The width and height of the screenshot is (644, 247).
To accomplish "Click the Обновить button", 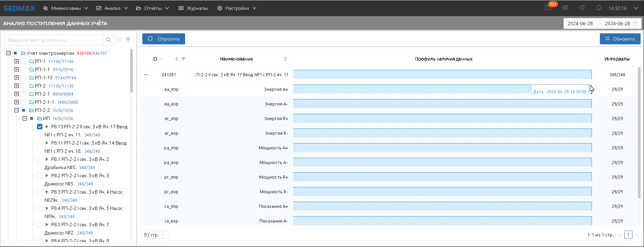I will 620,39.
